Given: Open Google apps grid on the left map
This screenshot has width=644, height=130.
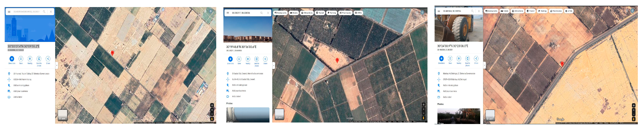Looking at the screenshot, I should coord(205,11).
